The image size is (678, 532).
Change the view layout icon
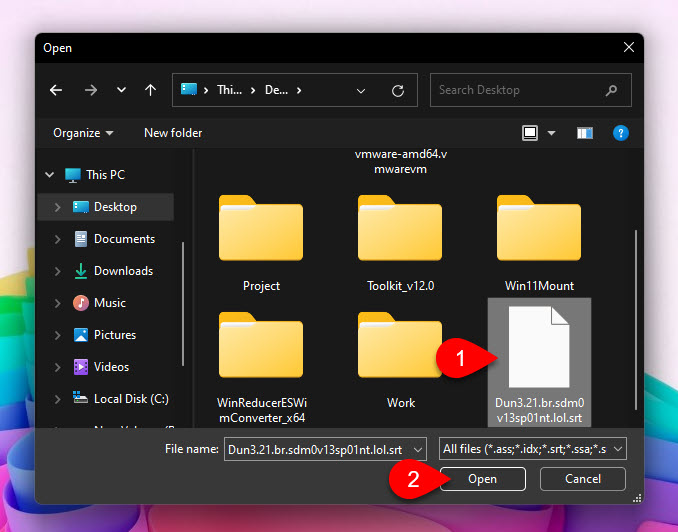tap(530, 133)
